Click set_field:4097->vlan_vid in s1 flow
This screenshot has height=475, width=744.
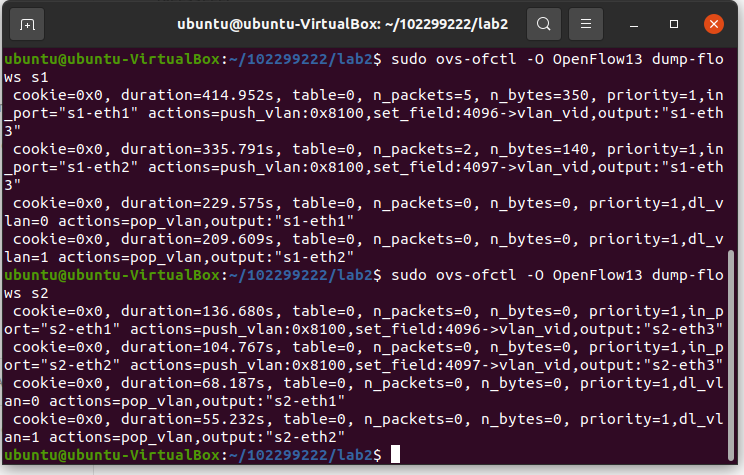click(x=481, y=168)
